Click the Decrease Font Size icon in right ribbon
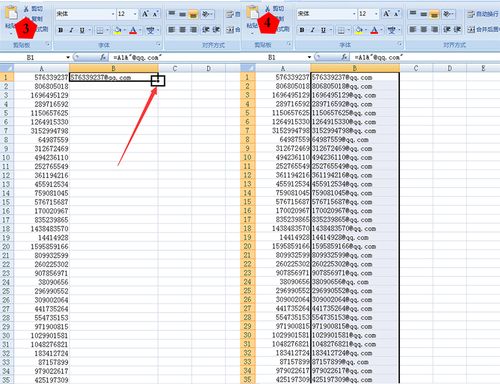The width and height of the screenshot is (500, 384). click(x=397, y=14)
